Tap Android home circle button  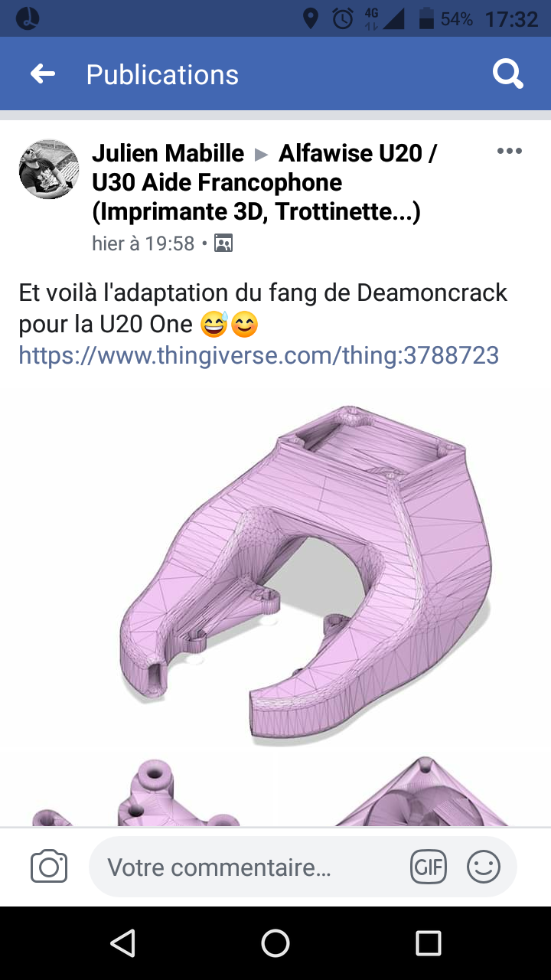(x=275, y=943)
